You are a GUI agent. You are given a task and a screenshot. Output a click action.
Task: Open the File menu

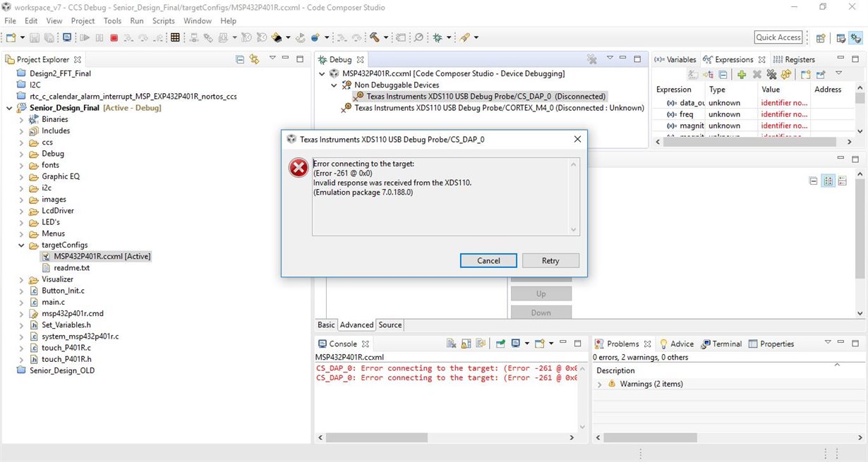coord(11,20)
